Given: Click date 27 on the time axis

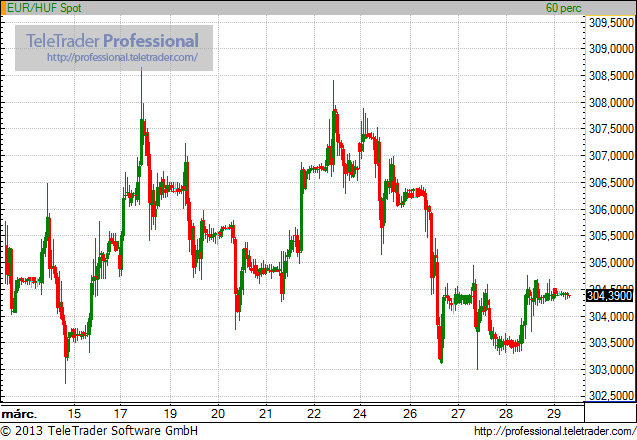Looking at the screenshot, I should click(458, 414).
